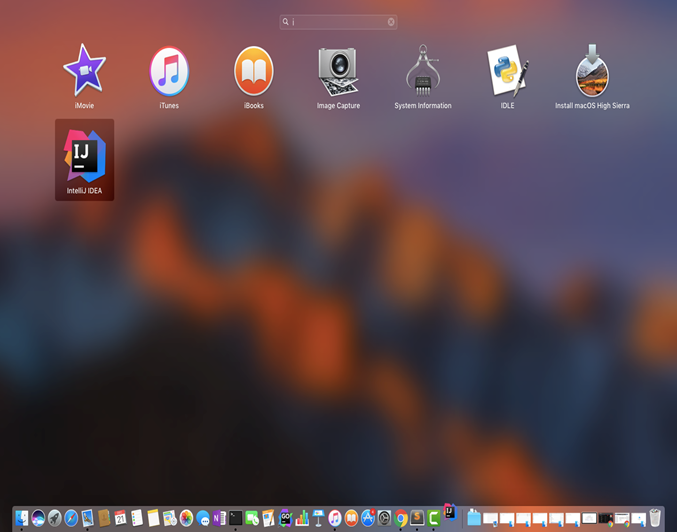The height and width of the screenshot is (532, 677).
Task: Open iTunes from Launchpad results
Action: pyautogui.click(x=169, y=71)
